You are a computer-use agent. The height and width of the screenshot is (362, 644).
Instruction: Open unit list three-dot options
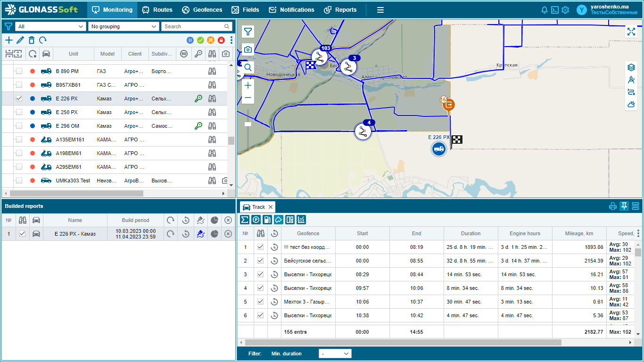(231, 41)
